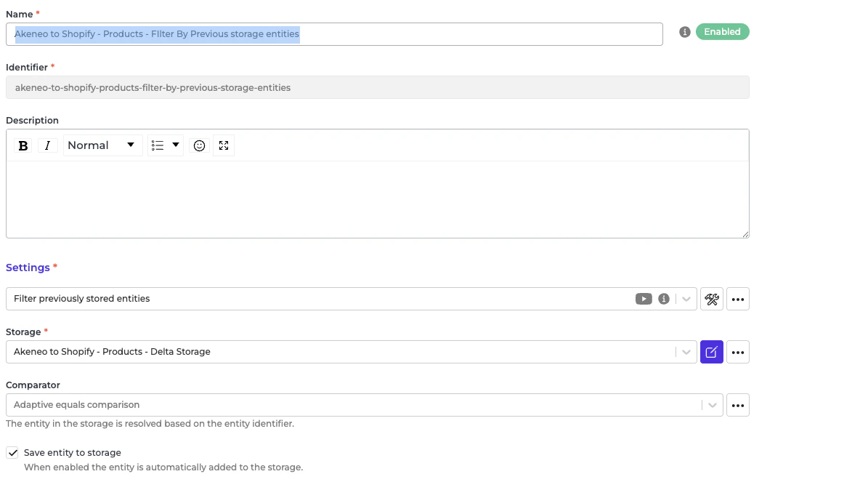Edit the Delta Storage entry
This screenshot has height=482, width=868.
pyautogui.click(x=711, y=353)
